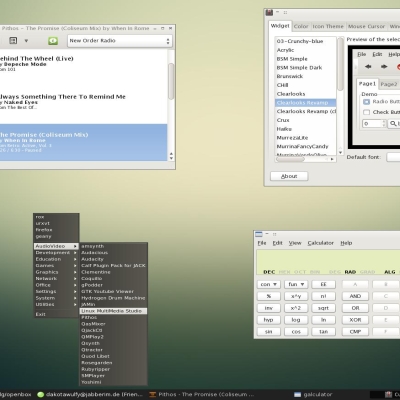
Task: Click the spin box arrows in theme preview
Action: click(x=384, y=124)
